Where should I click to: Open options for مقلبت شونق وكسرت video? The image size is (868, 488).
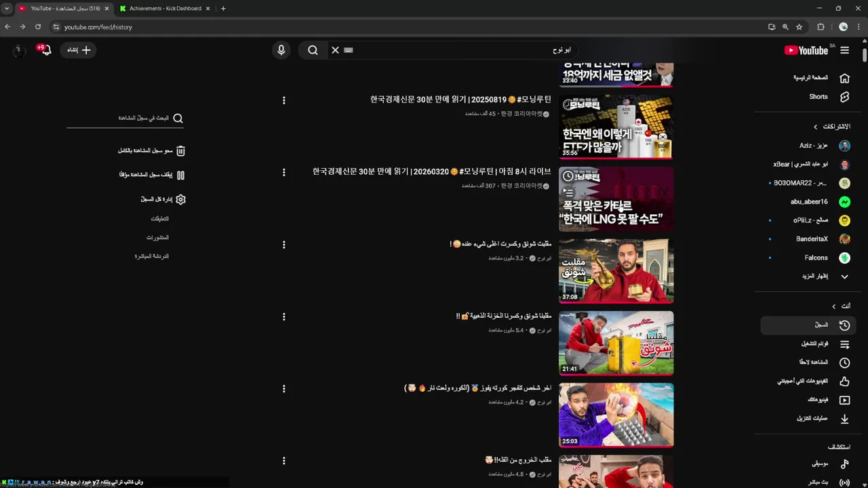coord(283,245)
